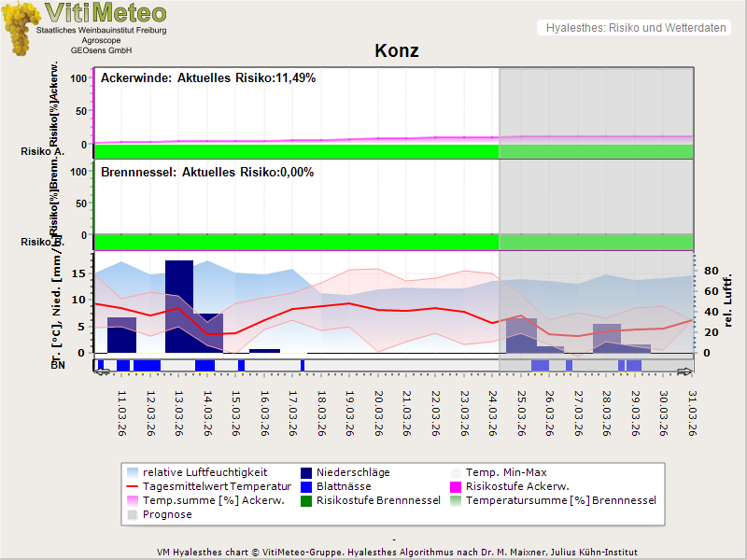Click the Temperatursumme [%] Brennnessel legend entry

(x=560, y=500)
